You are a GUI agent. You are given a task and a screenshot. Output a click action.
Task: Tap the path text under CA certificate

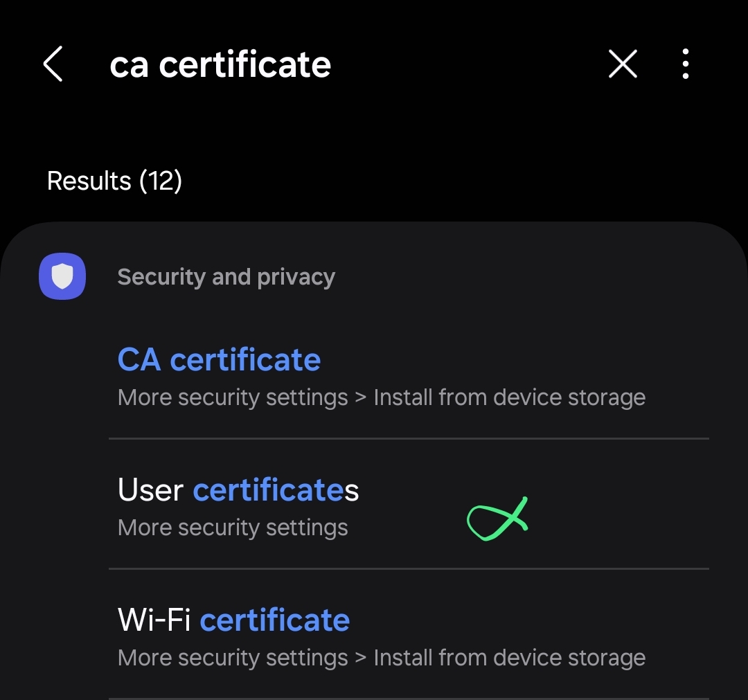pyautogui.click(x=382, y=397)
